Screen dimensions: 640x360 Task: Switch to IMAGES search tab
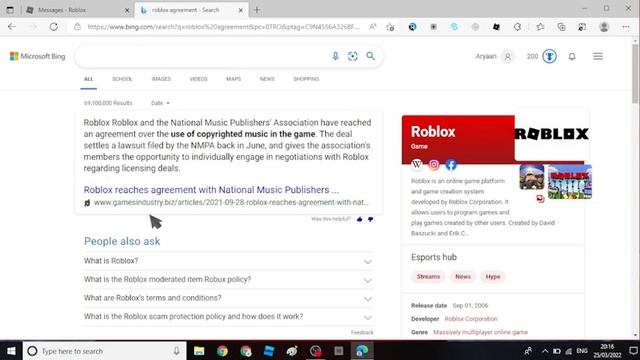pyautogui.click(x=161, y=79)
